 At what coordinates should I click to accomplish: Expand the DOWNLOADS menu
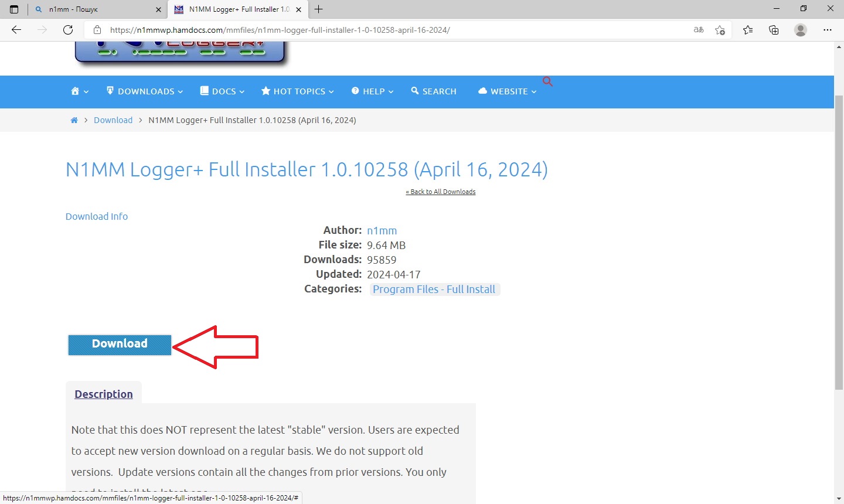tap(145, 91)
